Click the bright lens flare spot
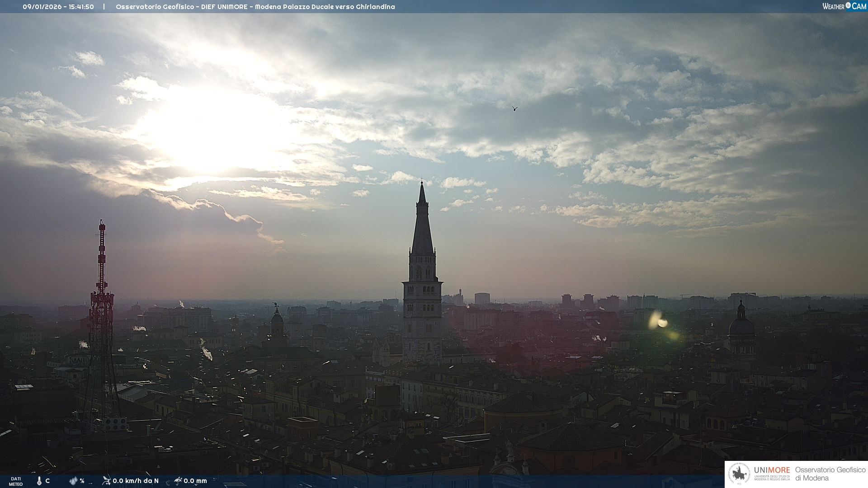This screenshot has height=488, width=868. [x=662, y=323]
